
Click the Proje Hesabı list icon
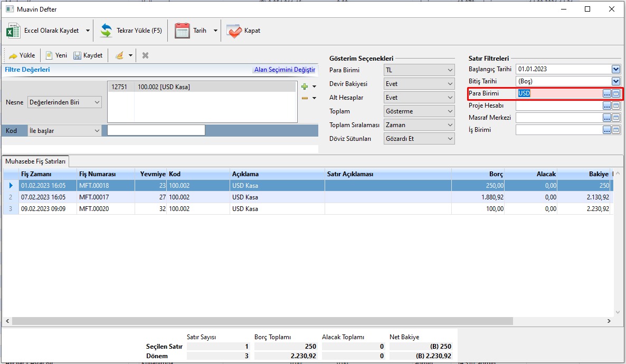(x=616, y=106)
